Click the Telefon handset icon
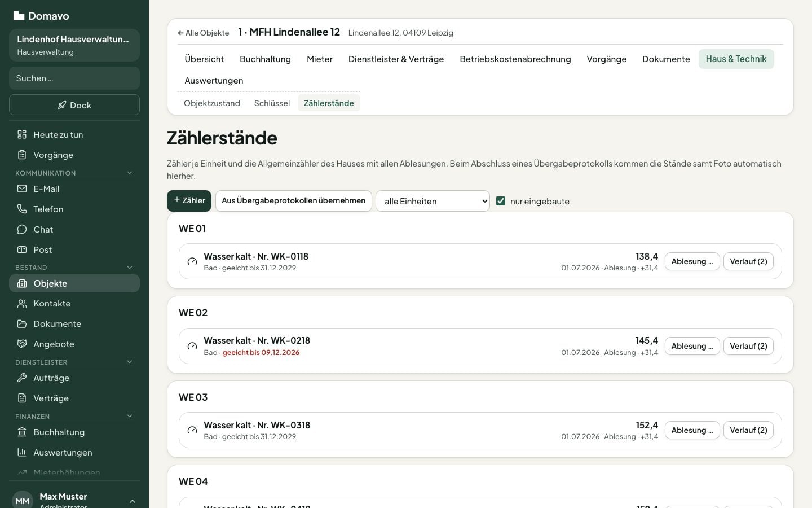 22,209
